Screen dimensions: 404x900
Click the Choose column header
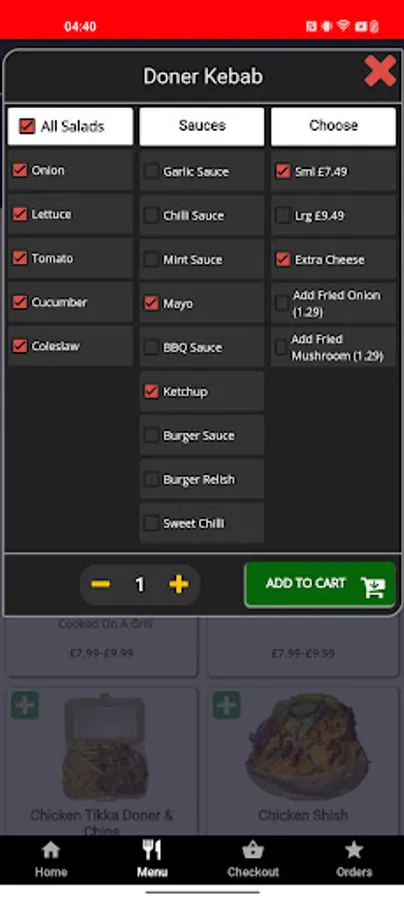[x=333, y=126]
